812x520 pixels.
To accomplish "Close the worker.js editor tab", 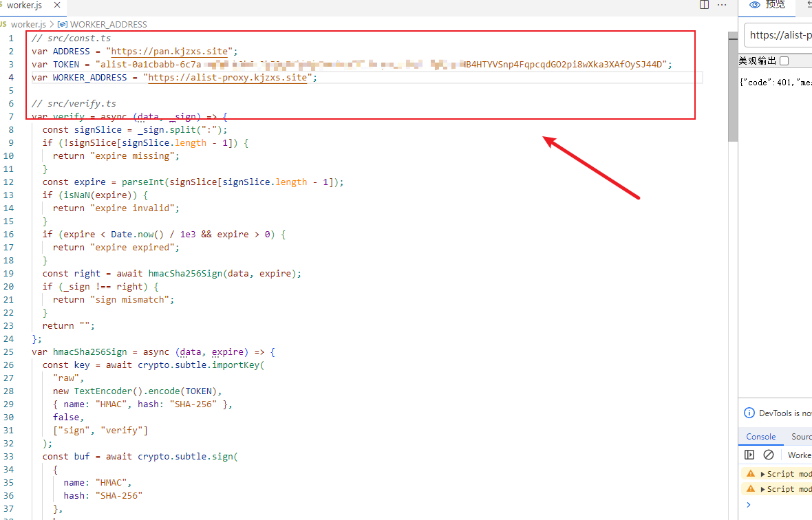I will [56, 5].
